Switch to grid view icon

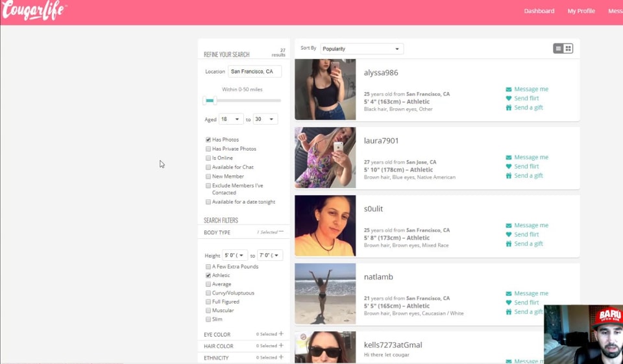pyautogui.click(x=568, y=49)
